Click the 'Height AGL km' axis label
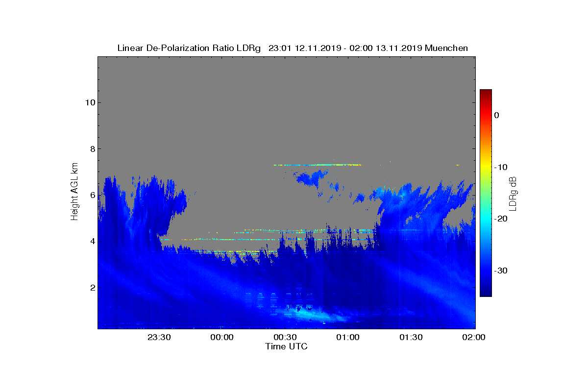The image size is (588, 392). [74, 193]
